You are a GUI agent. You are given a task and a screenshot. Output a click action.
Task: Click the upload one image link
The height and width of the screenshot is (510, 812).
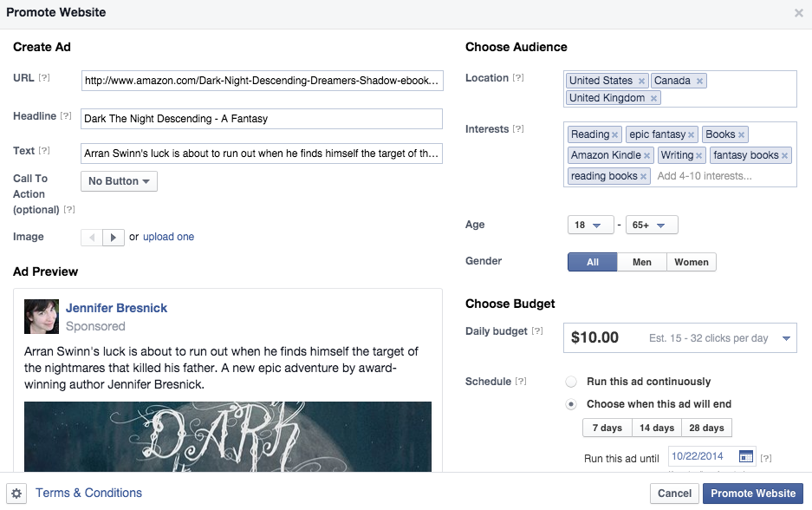pyautogui.click(x=168, y=237)
